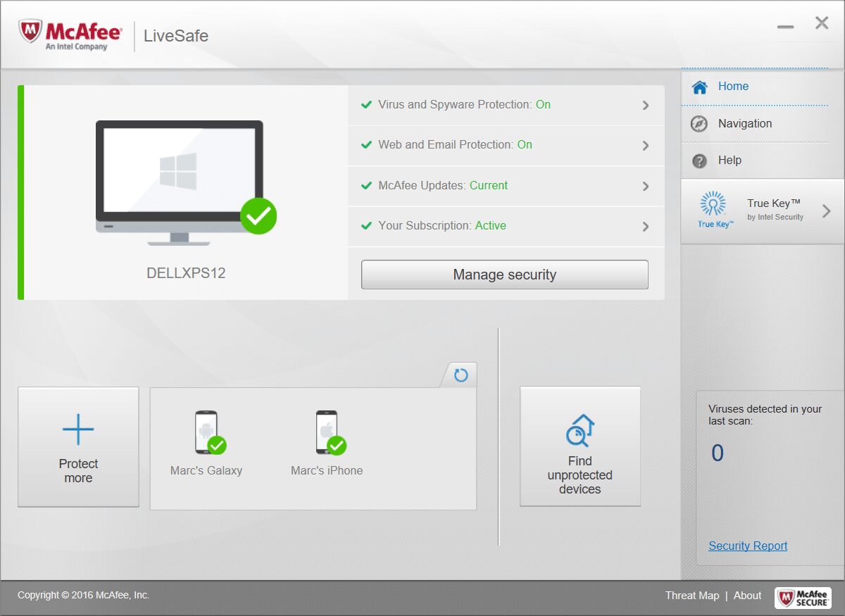
Task: Click green check beside Virus and Spyware Protection
Action: pos(366,105)
